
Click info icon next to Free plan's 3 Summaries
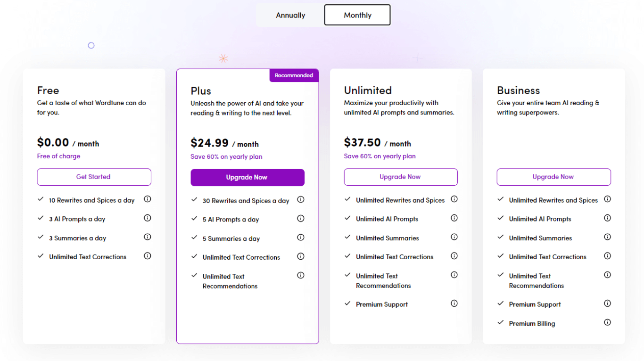[148, 237]
